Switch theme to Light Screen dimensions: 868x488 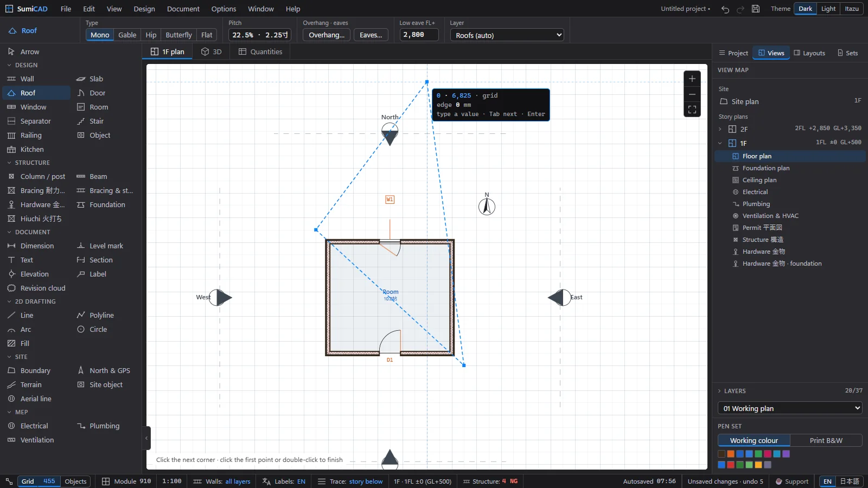click(x=828, y=9)
